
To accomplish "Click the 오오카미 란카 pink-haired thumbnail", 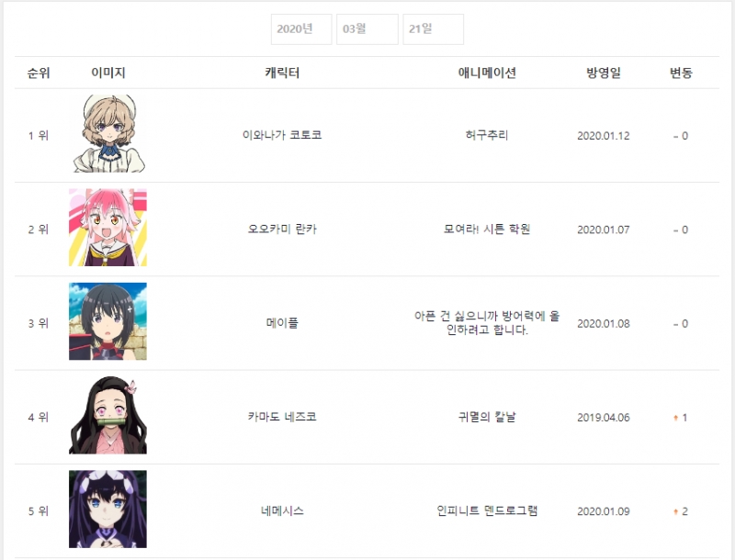I will pos(107,228).
